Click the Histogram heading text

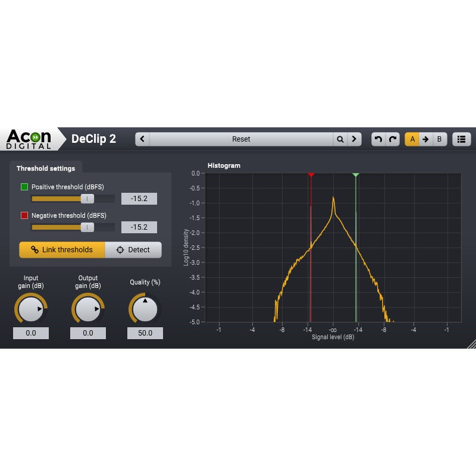[x=224, y=165]
